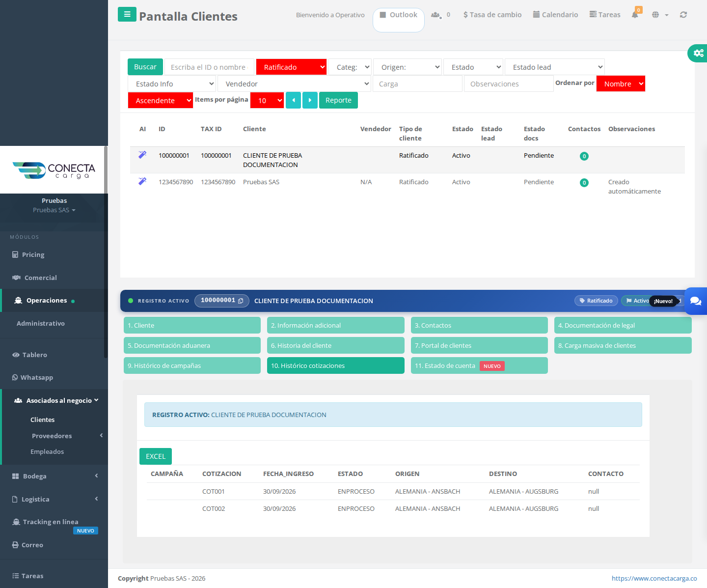
Task: Click the refresh icon in top bar
Action: point(683,15)
